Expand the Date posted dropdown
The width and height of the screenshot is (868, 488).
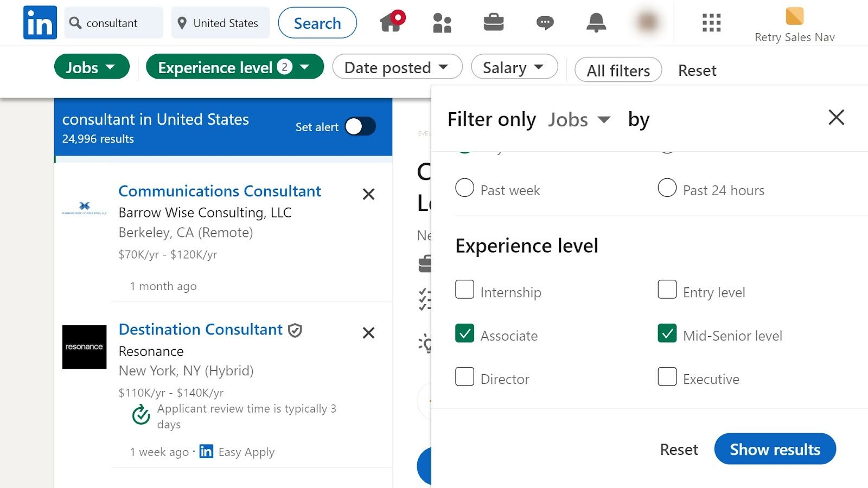pos(397,67)
